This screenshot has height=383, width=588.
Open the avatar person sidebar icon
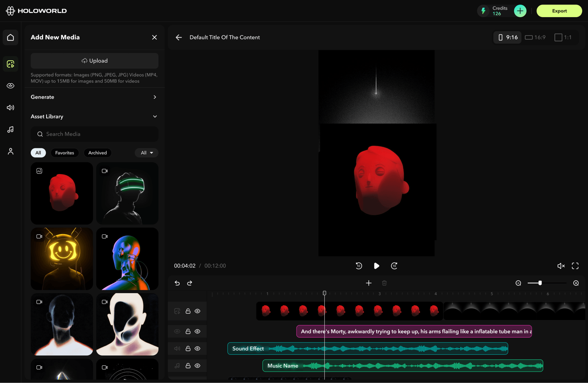tap(11, 151)
